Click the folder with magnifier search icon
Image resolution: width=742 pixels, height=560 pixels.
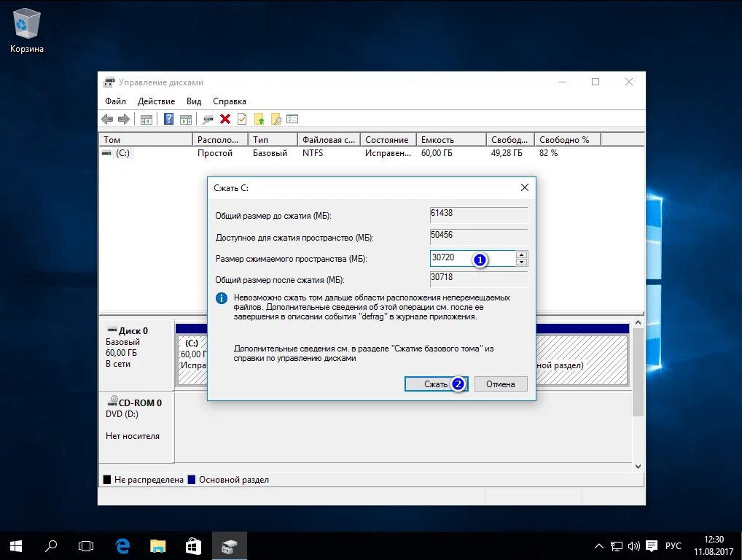tap(276, 120)
